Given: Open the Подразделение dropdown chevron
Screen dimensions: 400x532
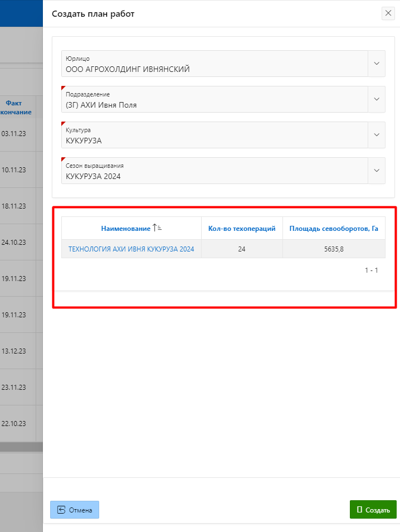Looking at the screenshot, I should click(377, 99).
